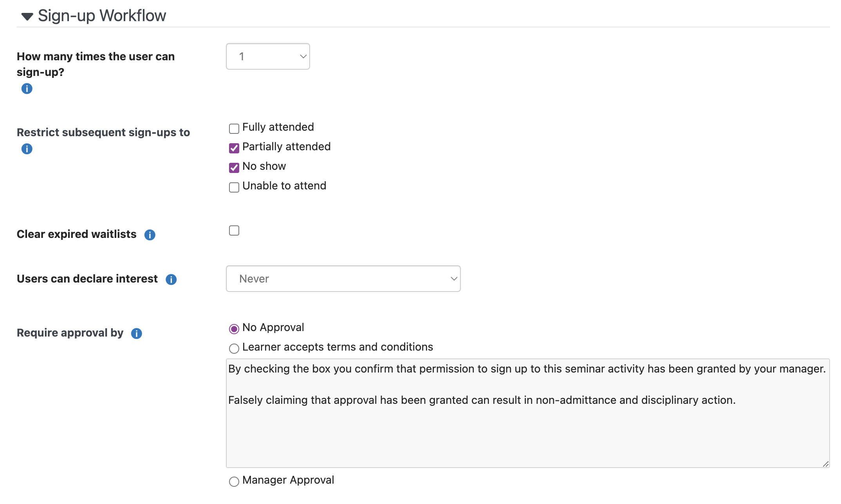Click the No show label

pyautogui.click(x=264, y=166)
